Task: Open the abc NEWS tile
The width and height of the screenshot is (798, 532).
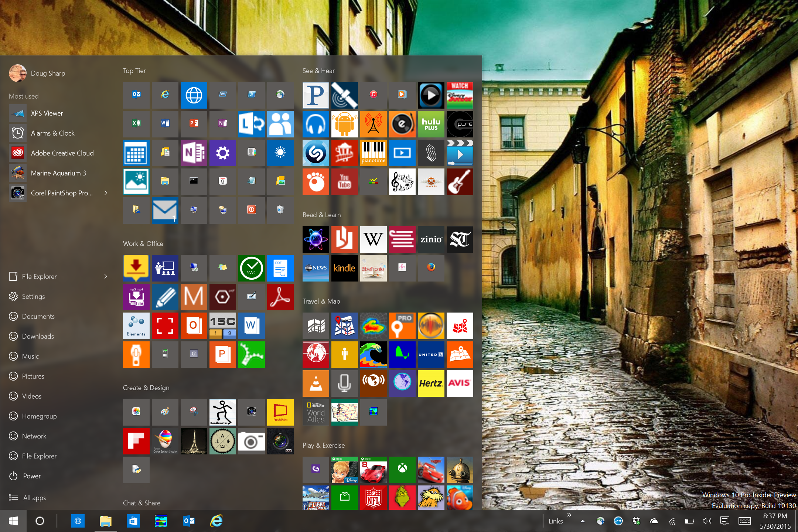Action: (x=316, y=268)
